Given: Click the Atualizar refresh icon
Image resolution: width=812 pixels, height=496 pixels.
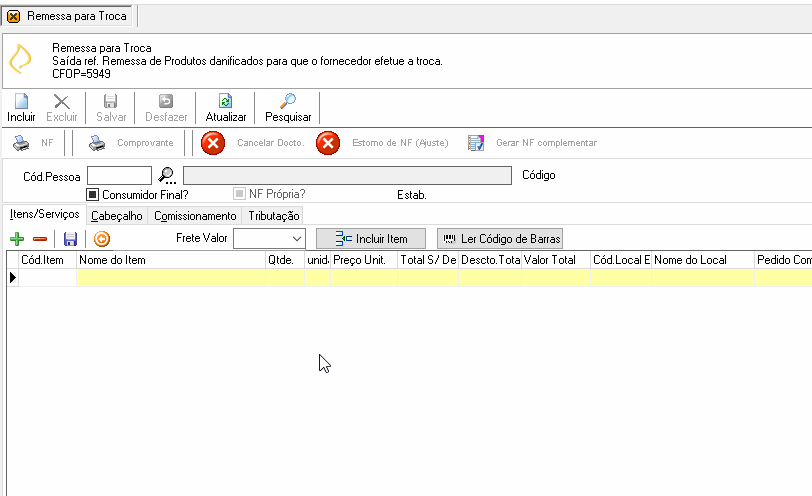Looking at the screenshot, I should 225,101.
